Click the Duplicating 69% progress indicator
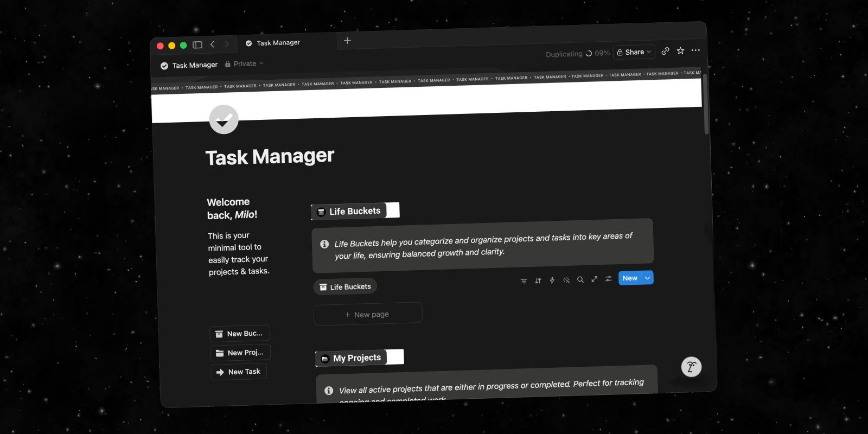The height and width of the screenshot is (434, 868). tap(577, 54)
